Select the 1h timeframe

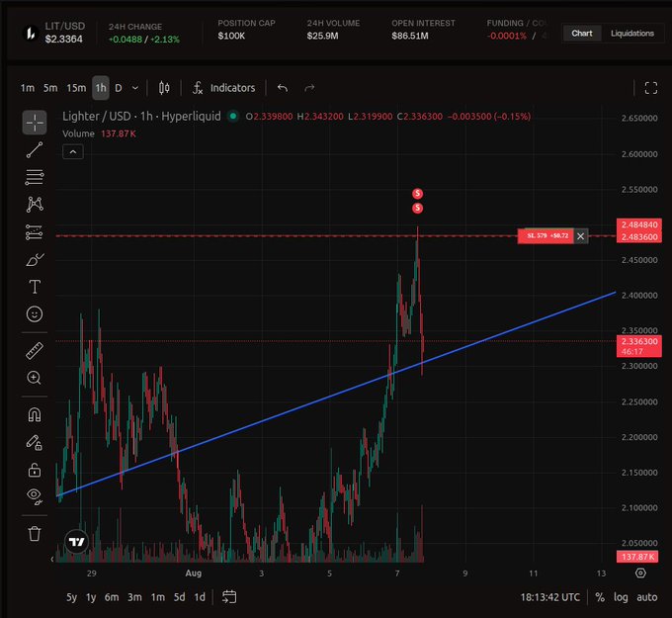[101, 88]
